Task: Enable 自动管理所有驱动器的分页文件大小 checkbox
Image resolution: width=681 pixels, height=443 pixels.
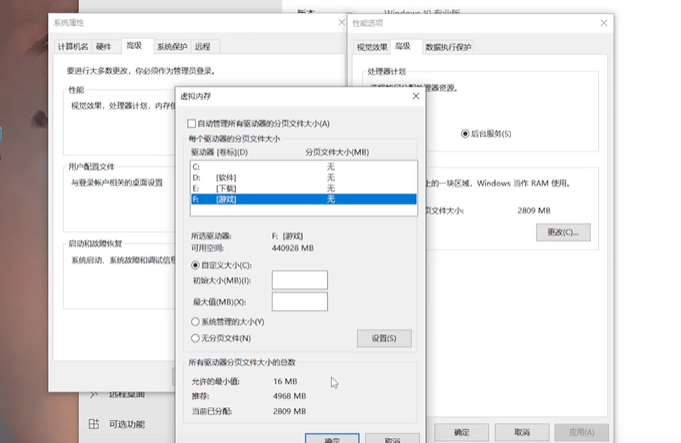Action: 193,123
